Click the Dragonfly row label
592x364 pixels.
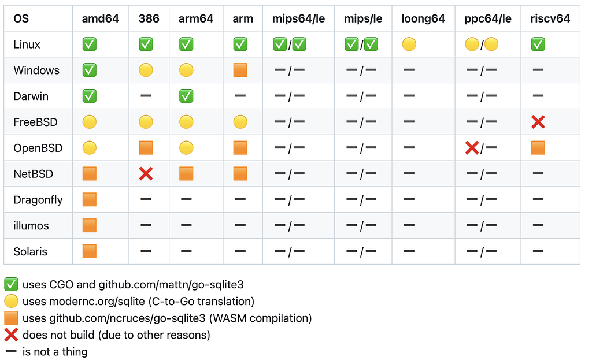(x=38, y=200)
